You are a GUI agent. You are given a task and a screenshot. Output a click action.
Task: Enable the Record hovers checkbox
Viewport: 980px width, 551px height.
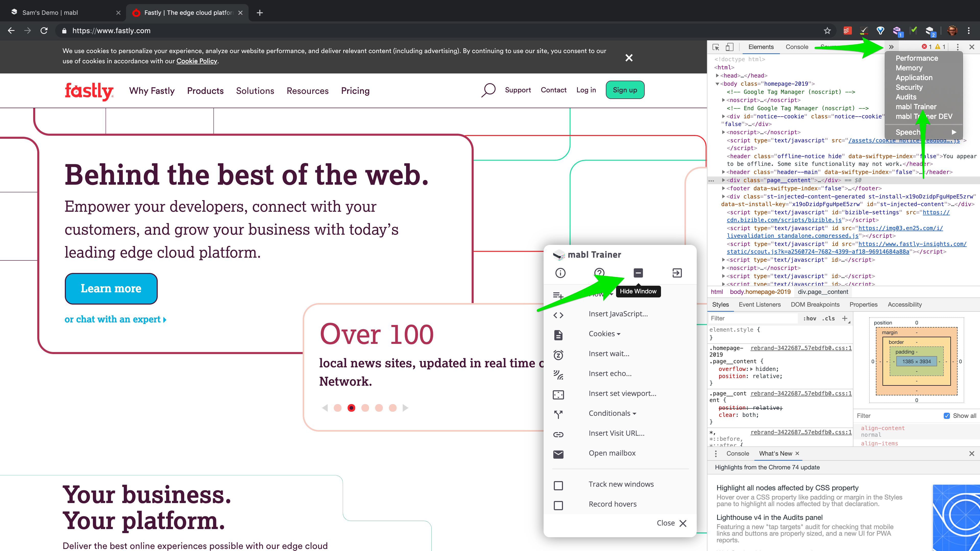point(558,505)
